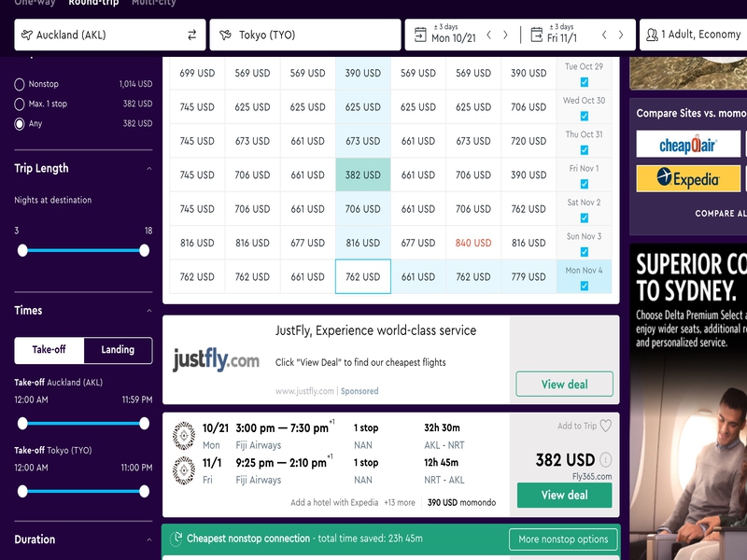747x560 pixels.
Task: Click the info icon beside 382 USD
Action: [605, 459]
